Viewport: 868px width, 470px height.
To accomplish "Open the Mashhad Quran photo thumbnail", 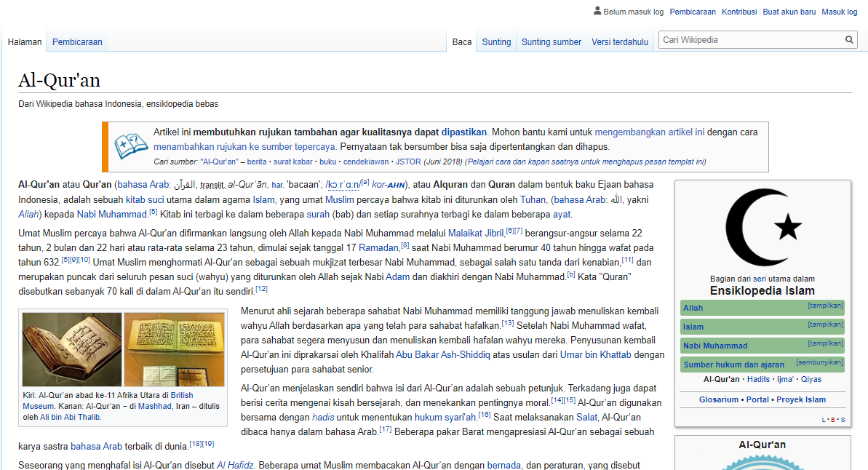I will pos(175,349).
